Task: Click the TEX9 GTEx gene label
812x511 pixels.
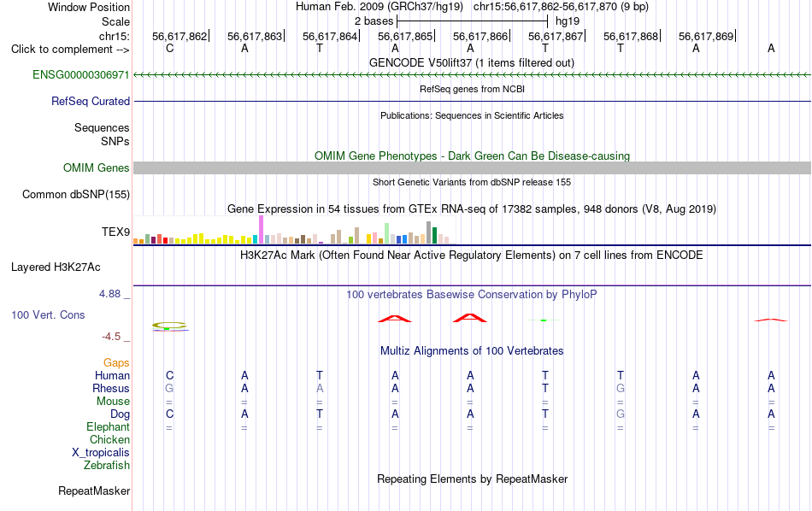Action: click(115, 232)
